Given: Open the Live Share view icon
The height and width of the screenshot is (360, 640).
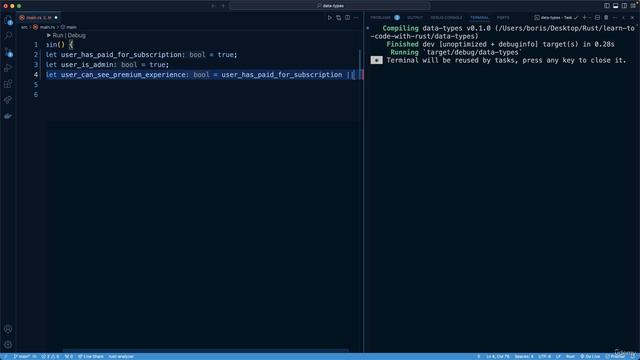Looking at the screenshot, I should [x=8, y=100].
